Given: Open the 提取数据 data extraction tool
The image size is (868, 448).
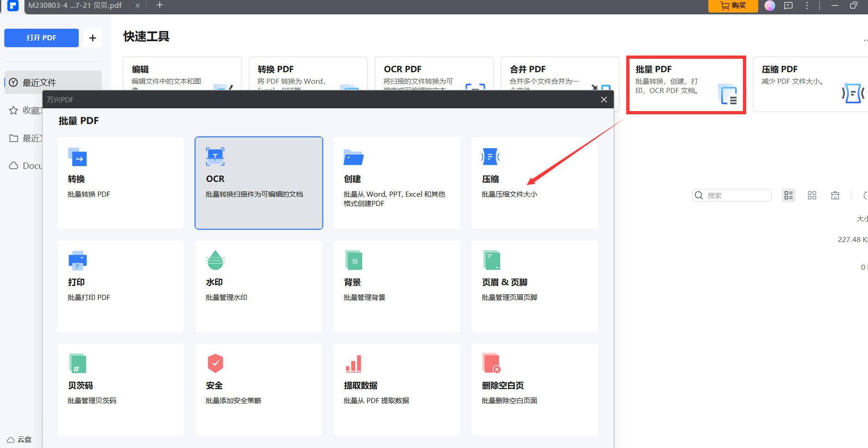Looking at the screenshot, I should [x=396, y=389].
